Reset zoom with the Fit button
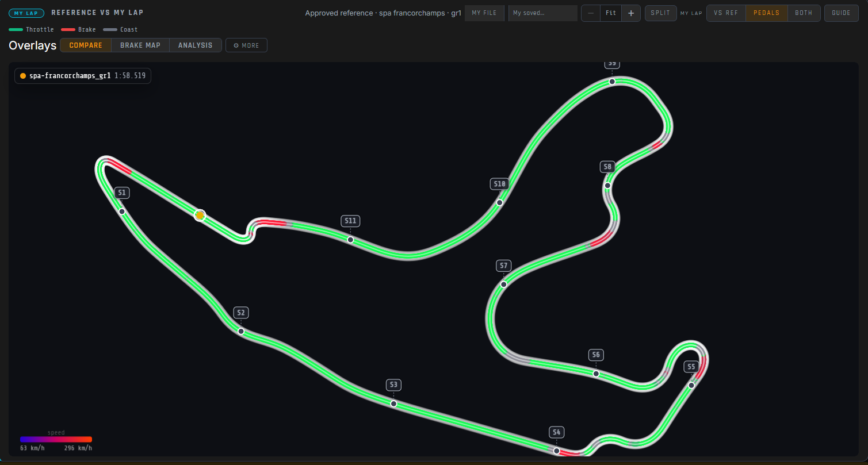 (x=611, y=13)
